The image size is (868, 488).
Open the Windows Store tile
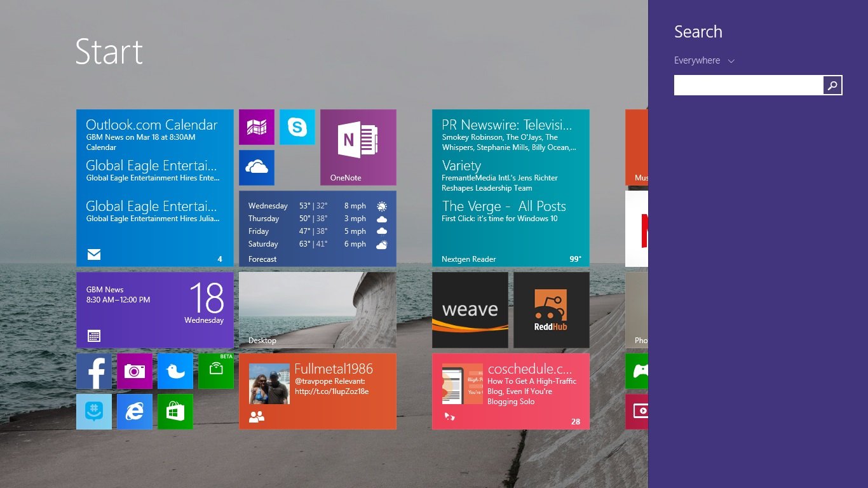(x=175, y=412)
